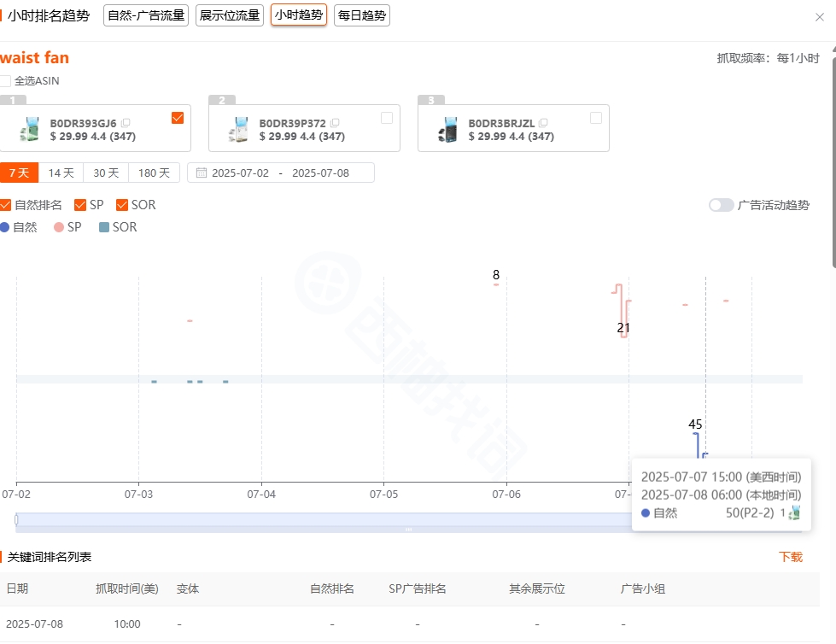Click the 抓取时间(美) column header

click(x=127, y=588)
